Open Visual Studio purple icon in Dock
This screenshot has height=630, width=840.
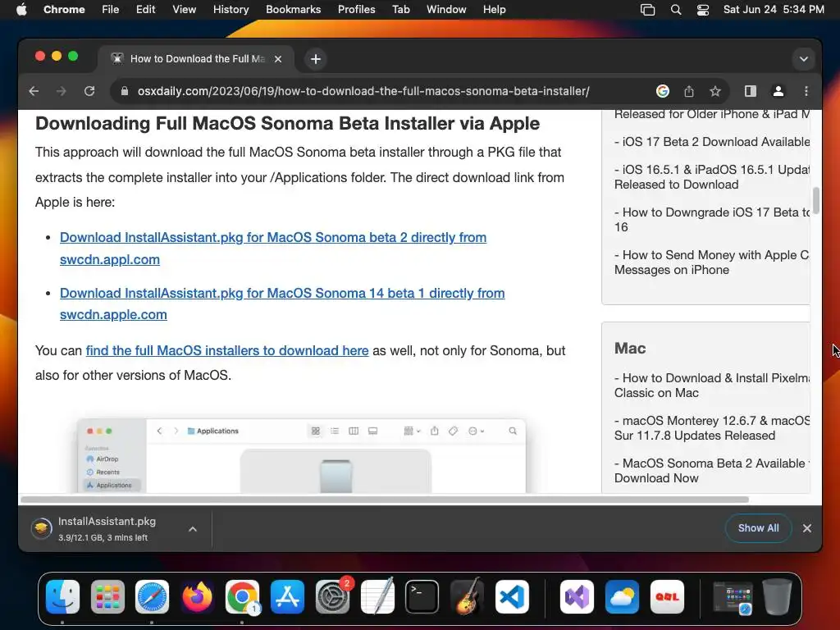[577, 596]
